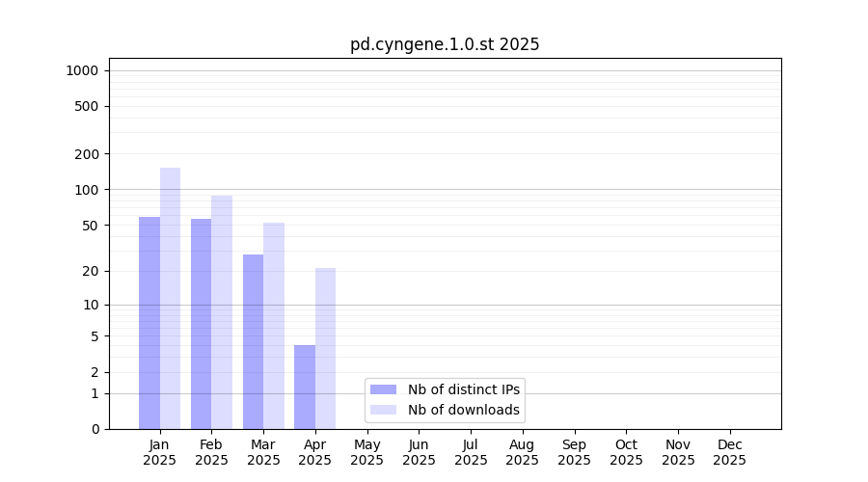Click the March distinct IPs bar

coord(253,342)
